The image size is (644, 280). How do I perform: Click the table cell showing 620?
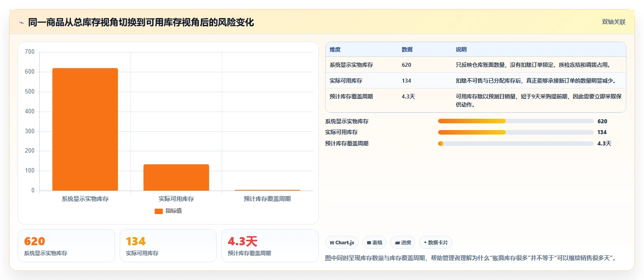406,65
